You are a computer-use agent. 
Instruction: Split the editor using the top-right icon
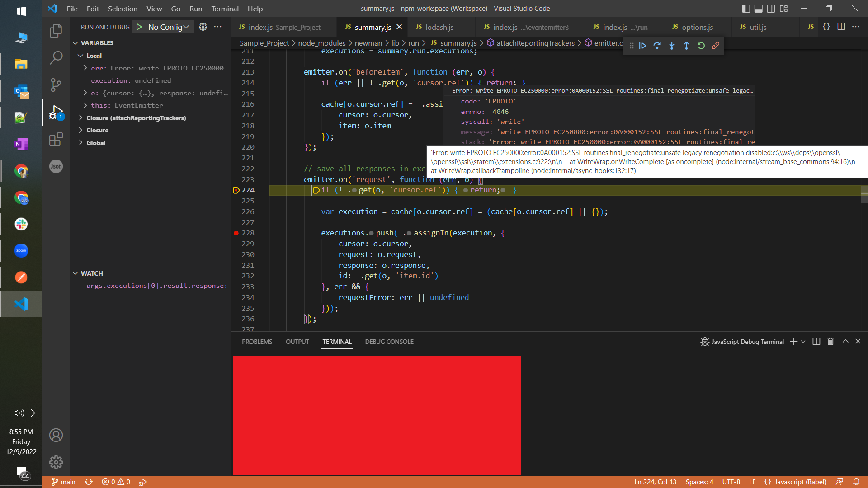coord(842,27)
